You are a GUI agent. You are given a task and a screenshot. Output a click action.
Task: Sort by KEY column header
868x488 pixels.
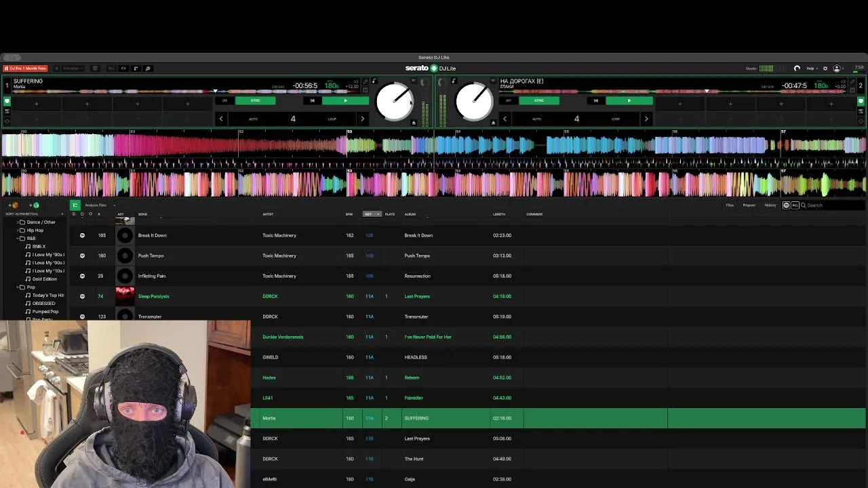[372, 214]
